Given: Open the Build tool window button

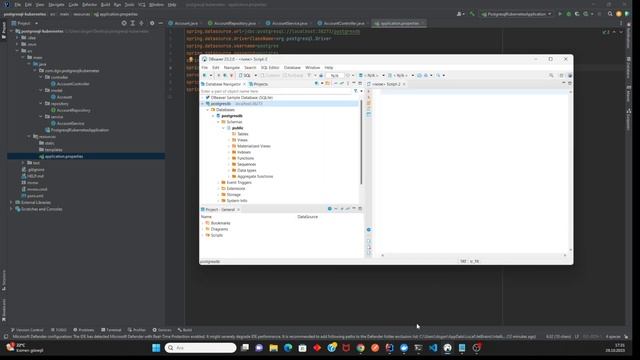Looking at the screenshot, I should click(185, 330).
